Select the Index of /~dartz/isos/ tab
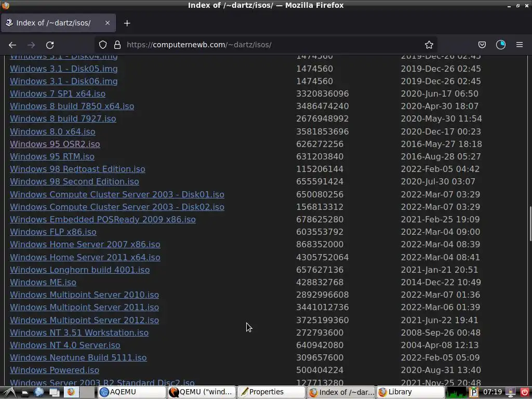 point(58,23)
